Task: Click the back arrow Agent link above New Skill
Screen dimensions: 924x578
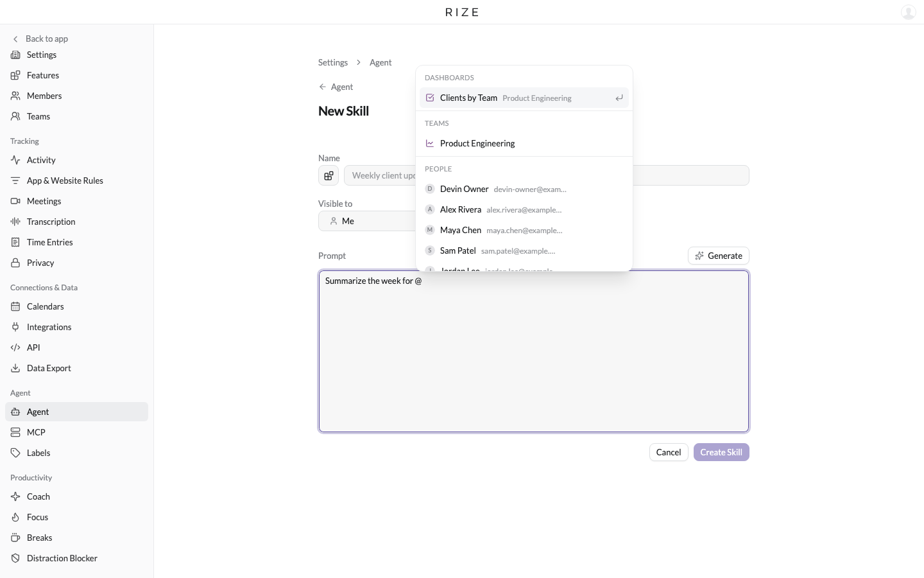Action: pos(336,87)
